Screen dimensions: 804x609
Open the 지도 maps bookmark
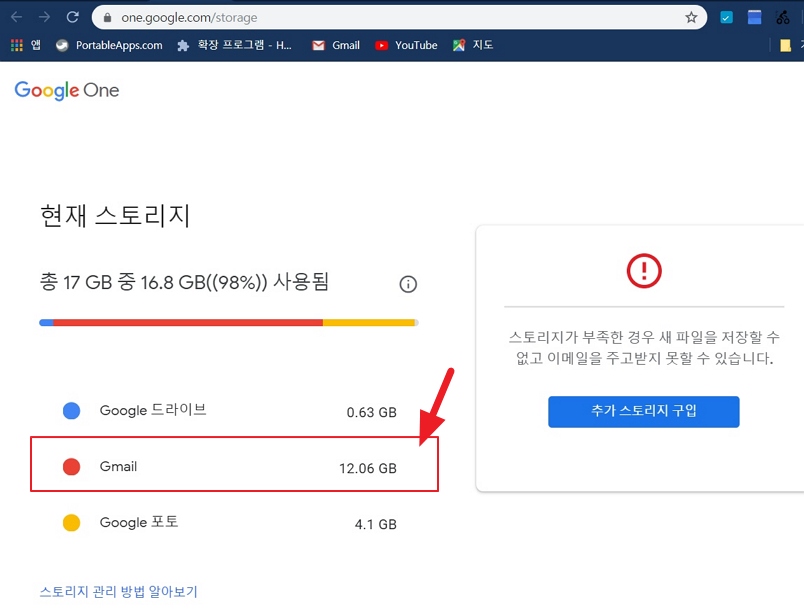473,45
